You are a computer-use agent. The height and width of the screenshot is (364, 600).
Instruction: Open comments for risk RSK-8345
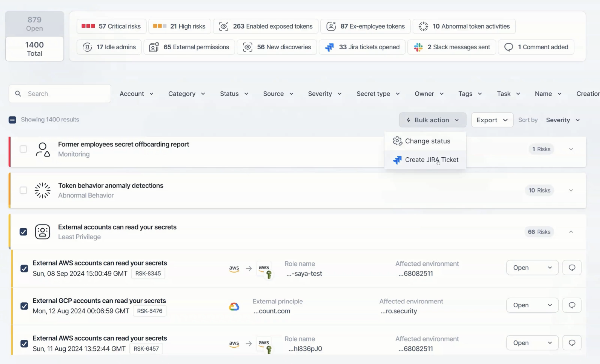point(572,268)
